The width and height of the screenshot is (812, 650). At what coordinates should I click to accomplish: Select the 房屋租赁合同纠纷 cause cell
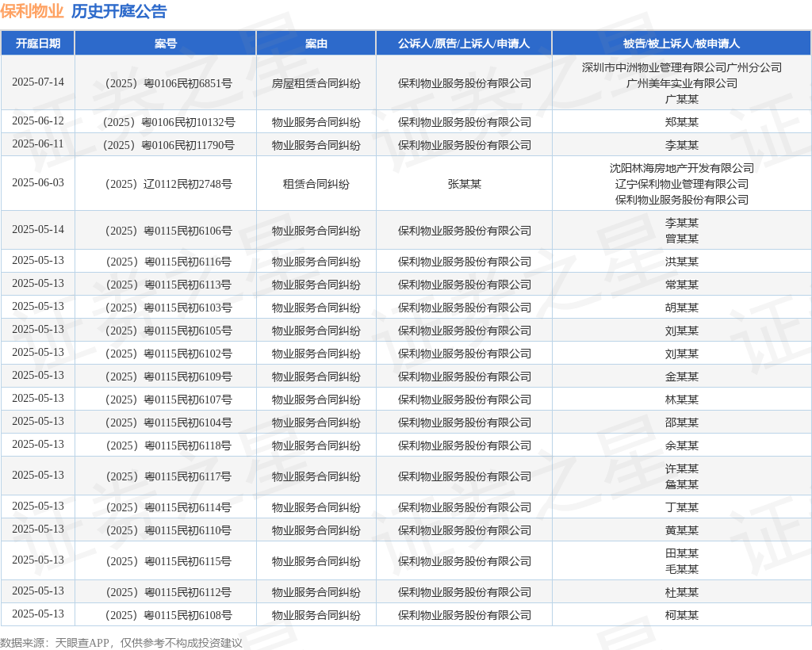coord(316,83)
